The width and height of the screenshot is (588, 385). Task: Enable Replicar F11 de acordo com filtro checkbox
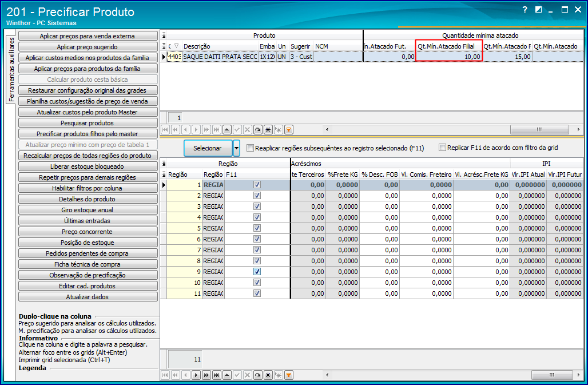[443, 148]
